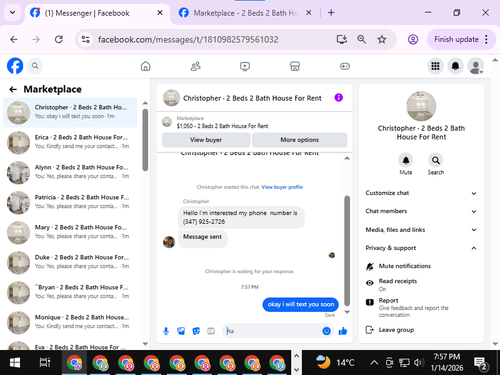Viewport: 500px width, 375px height.
Task: Open Mary's conversation in list
Action: coord(70,232)
